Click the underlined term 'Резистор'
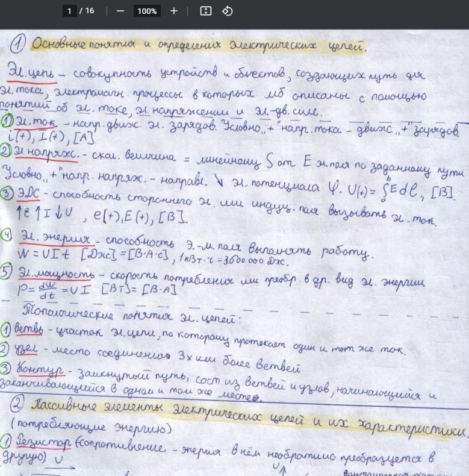 pyautogui.click(x=43, y=442)
